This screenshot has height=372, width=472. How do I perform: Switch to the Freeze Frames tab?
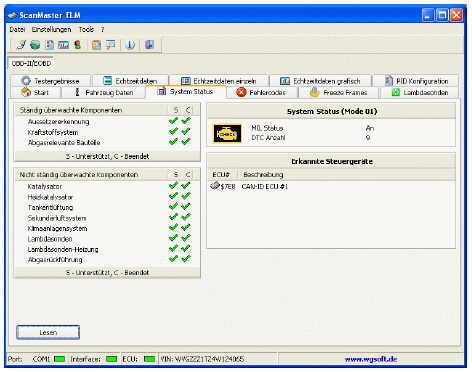coord(338,92)
